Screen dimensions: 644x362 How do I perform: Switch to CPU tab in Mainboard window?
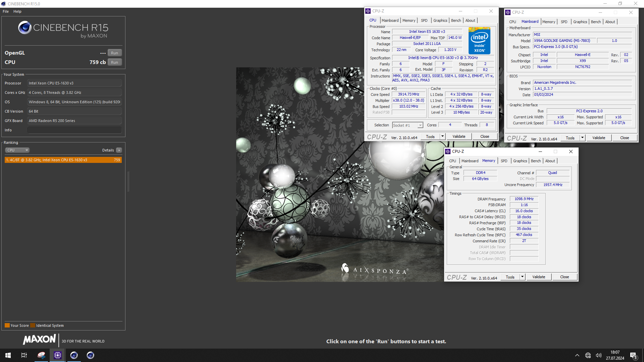click(x=513, y=22)
